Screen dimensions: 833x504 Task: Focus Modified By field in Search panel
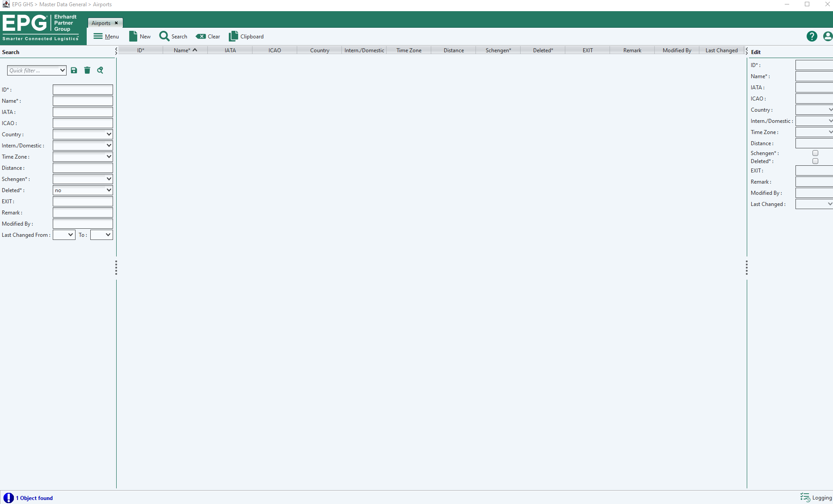tap(83, 223)
